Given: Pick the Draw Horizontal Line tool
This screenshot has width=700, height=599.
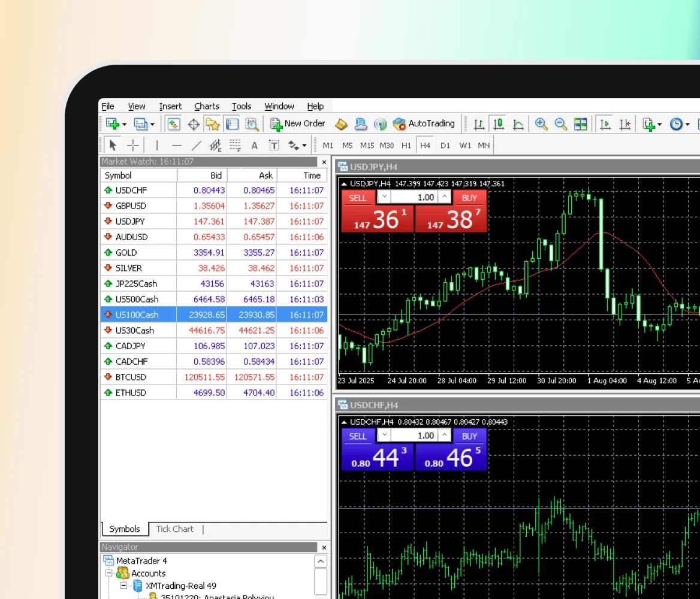Looking at the screenshot, I should click(x=176, y=145).
